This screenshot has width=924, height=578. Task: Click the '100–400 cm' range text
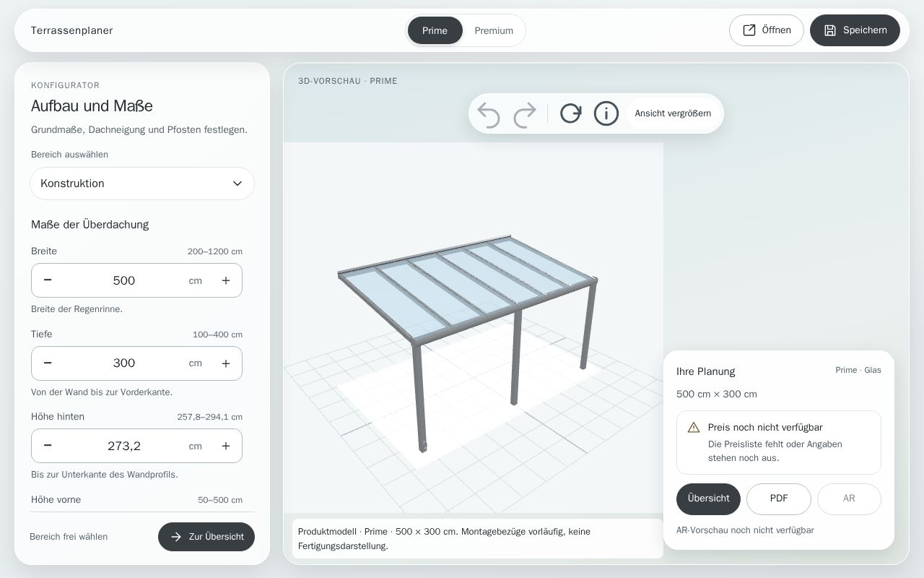[217, 335]
